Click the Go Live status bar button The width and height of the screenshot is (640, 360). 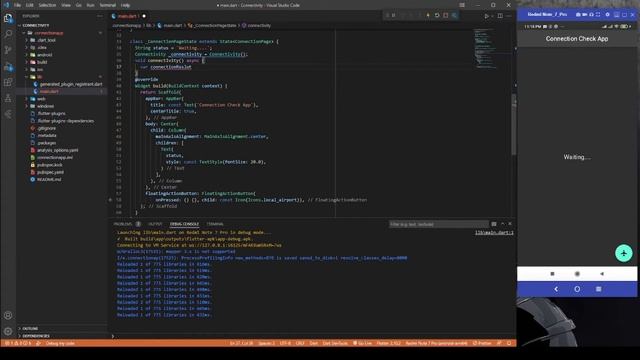point(362,343)
